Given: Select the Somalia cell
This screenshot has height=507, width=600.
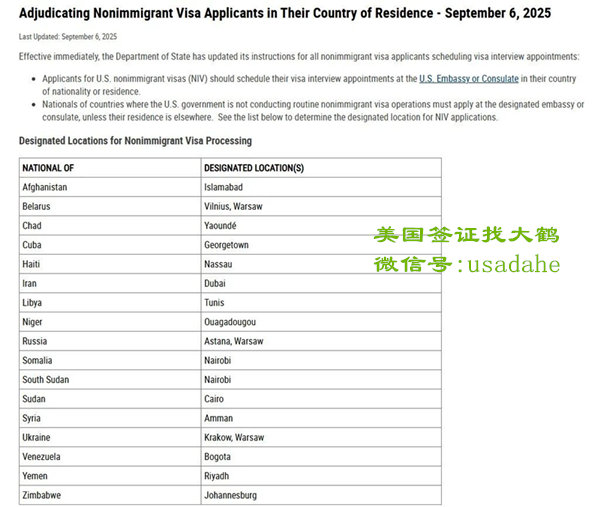Looking at the screenshot, I should click(x=110, y=360).
